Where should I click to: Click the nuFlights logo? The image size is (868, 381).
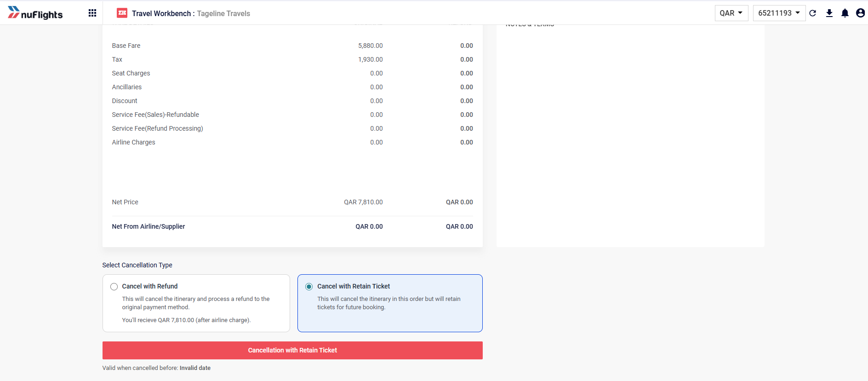point(35,13)
